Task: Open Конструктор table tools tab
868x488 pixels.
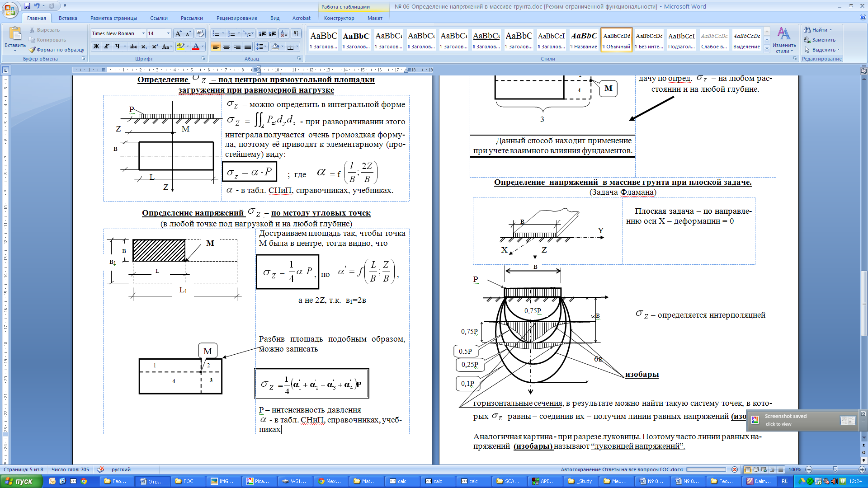Action: tap(339, 18)
